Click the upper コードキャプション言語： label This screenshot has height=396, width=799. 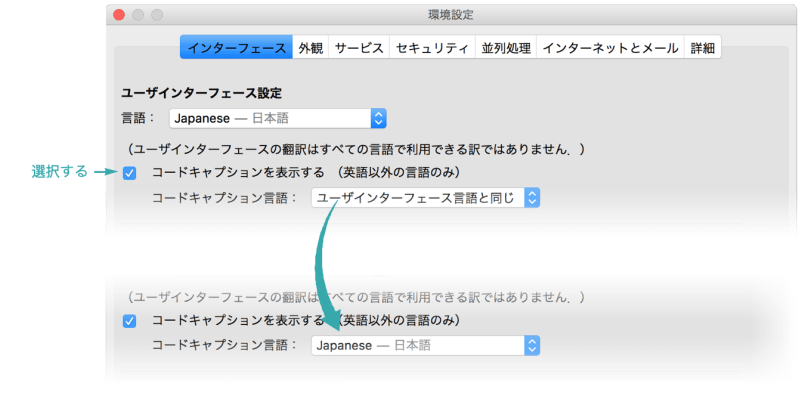pyautogui.click(x=225, y=198)
